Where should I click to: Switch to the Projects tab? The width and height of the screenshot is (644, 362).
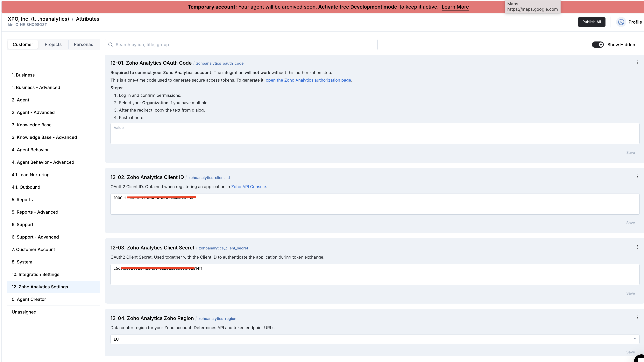tap(53, 45)
